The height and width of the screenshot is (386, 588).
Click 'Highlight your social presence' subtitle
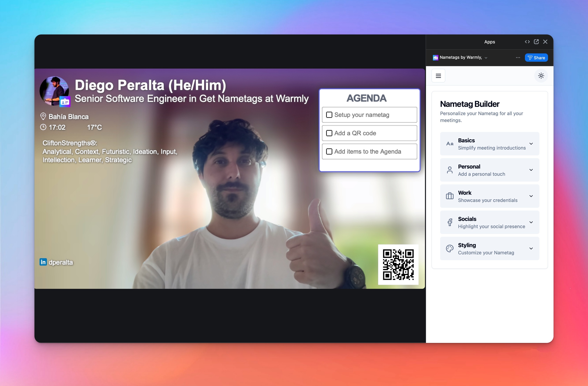[491, 226]
